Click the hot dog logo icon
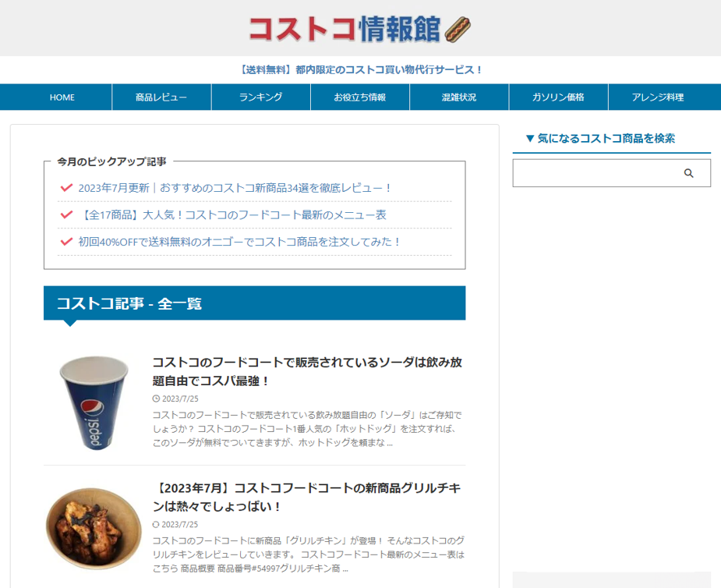 coord(458,30)
